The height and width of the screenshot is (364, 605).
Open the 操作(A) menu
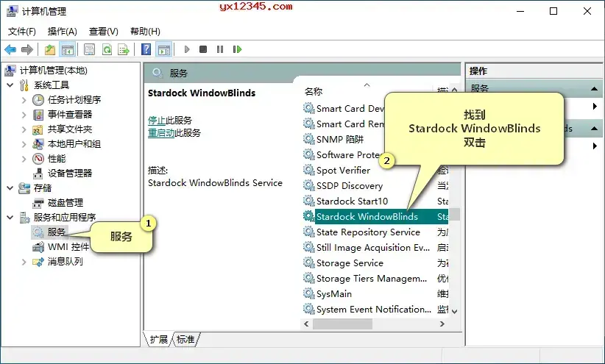point(62,31)
